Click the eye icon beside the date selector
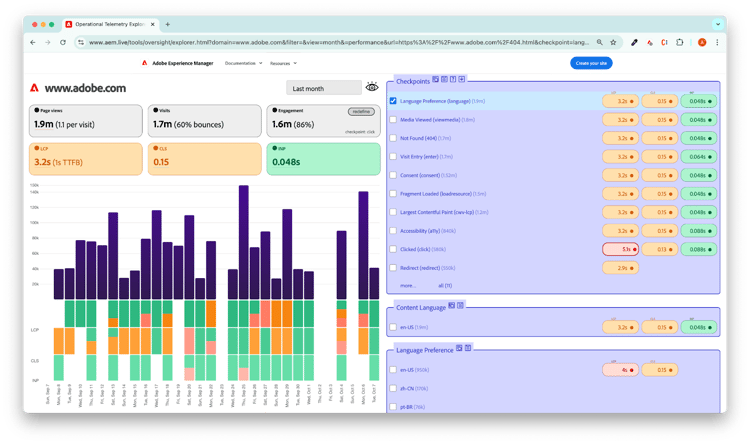This screenshot has width=750, height=444. (x=372, y=88)
